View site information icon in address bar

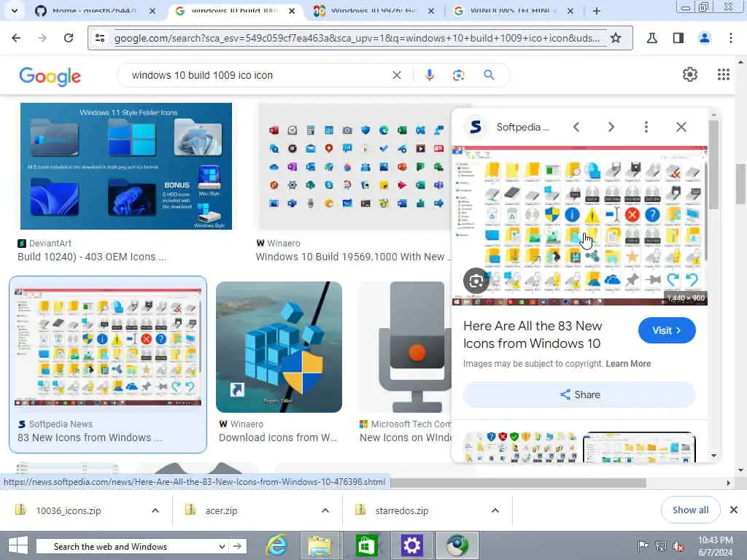(100, 38)
